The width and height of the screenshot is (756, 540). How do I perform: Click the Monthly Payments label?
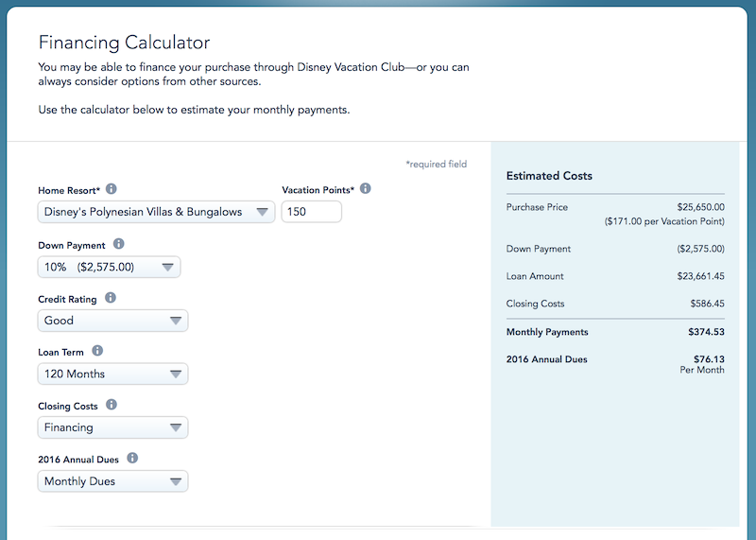[547, 332]
